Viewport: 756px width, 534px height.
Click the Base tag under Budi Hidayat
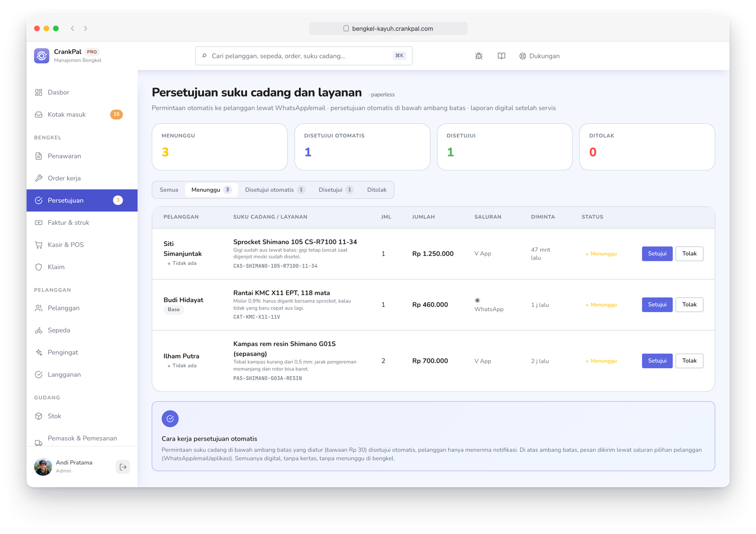174,310
